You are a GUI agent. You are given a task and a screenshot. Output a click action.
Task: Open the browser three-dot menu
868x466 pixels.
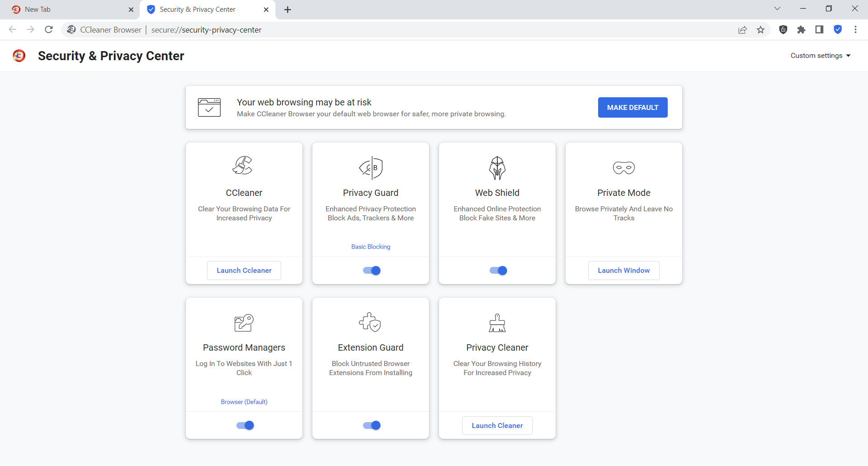tap(855, 29)
